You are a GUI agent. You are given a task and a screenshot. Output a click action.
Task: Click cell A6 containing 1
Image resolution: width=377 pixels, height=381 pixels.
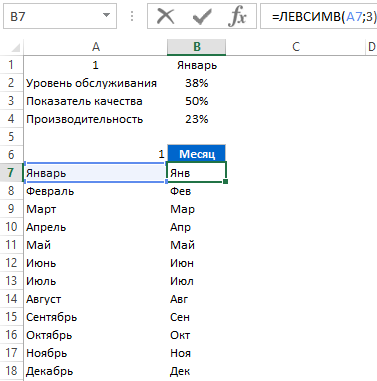95,154
